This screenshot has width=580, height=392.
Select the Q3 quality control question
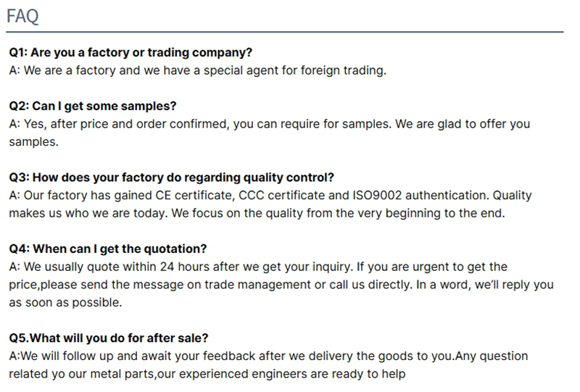click(172, 178)
